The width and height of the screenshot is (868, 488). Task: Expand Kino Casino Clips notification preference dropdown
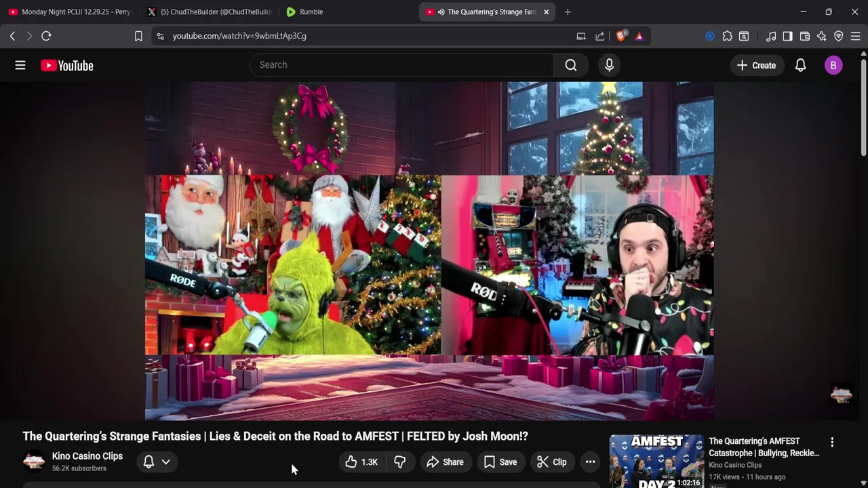coord(157,462)
